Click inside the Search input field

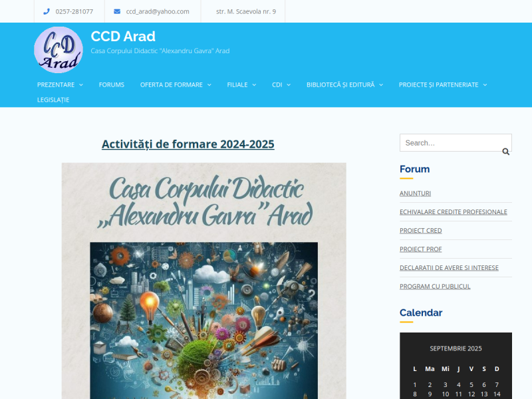[451, 142]
